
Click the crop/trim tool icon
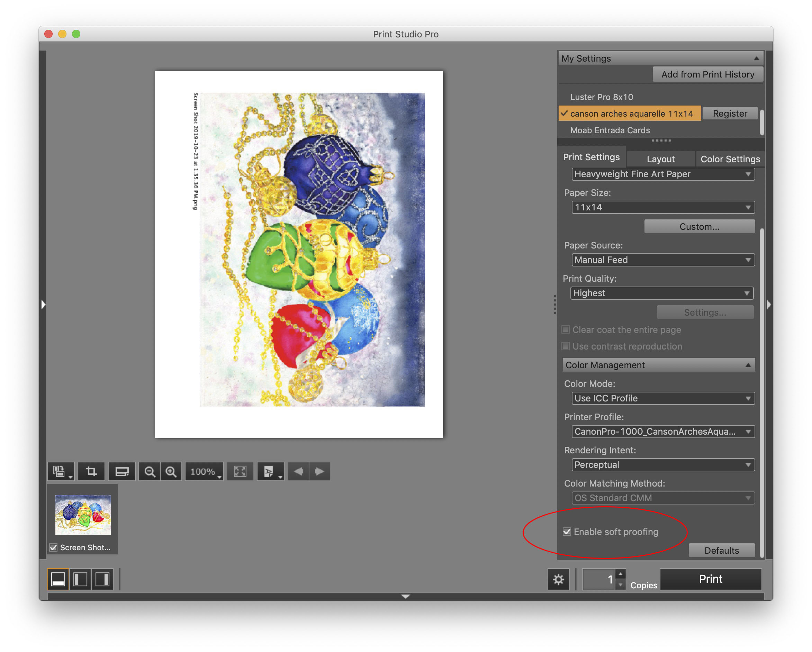coord(92,472)
